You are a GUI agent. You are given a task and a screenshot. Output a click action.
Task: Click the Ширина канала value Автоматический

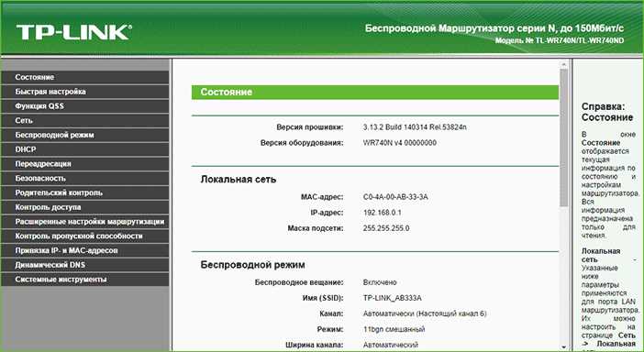tap(391, 345)
